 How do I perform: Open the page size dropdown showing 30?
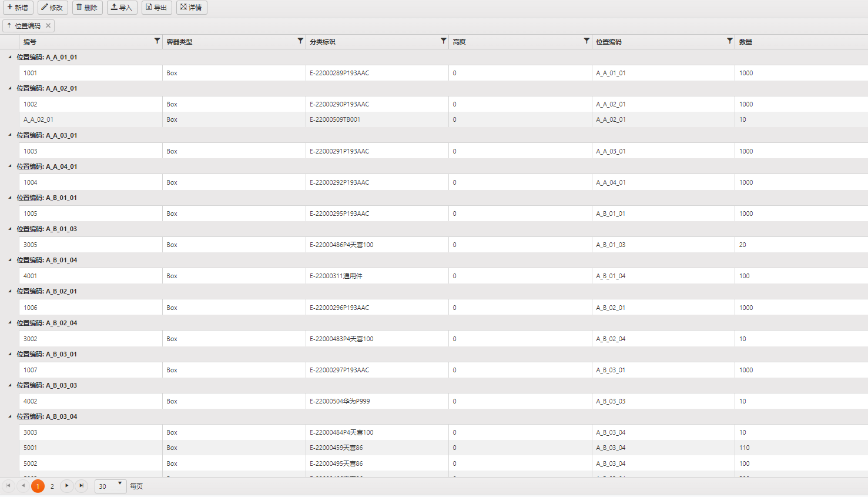tap(109, 486)
